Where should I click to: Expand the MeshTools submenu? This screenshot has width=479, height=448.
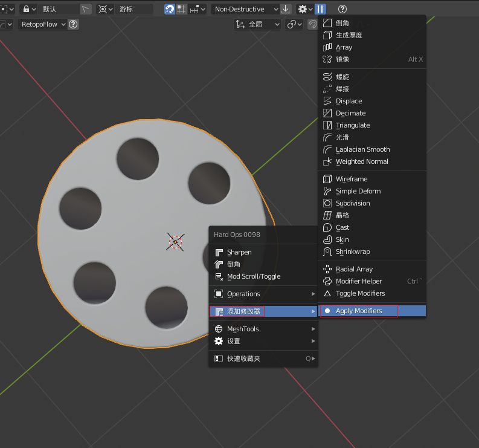click(263, 329)
